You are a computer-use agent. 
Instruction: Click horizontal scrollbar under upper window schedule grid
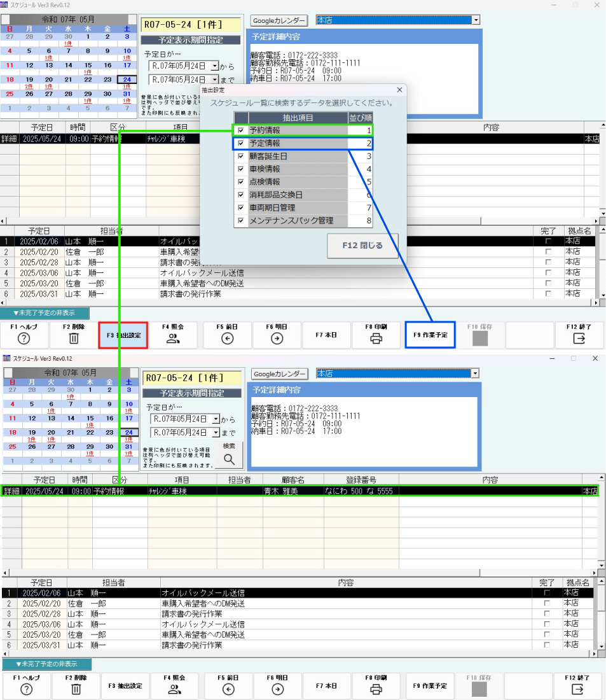[x=299, y=221]
